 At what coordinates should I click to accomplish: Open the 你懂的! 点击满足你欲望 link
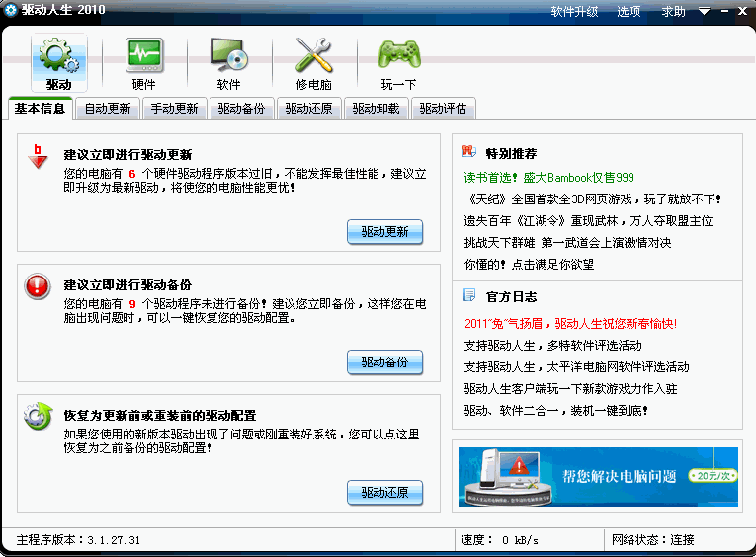tap(529, 264)
